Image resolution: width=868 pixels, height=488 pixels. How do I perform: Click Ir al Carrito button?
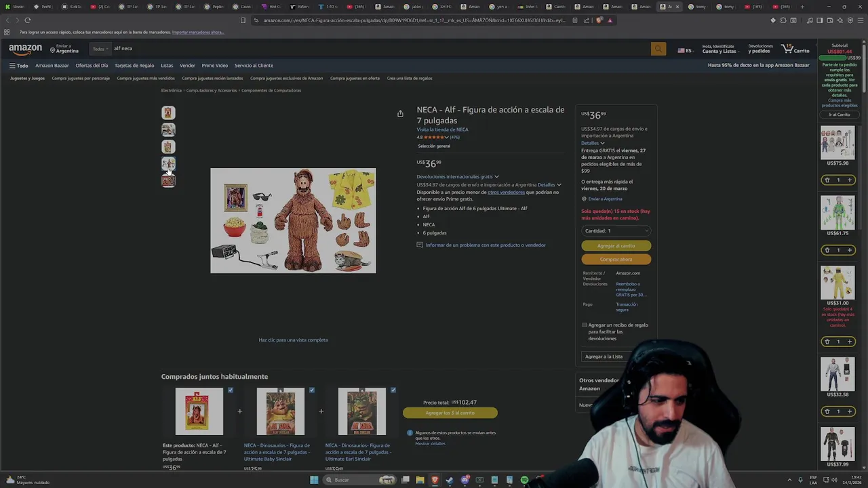(x=839, y=115)
